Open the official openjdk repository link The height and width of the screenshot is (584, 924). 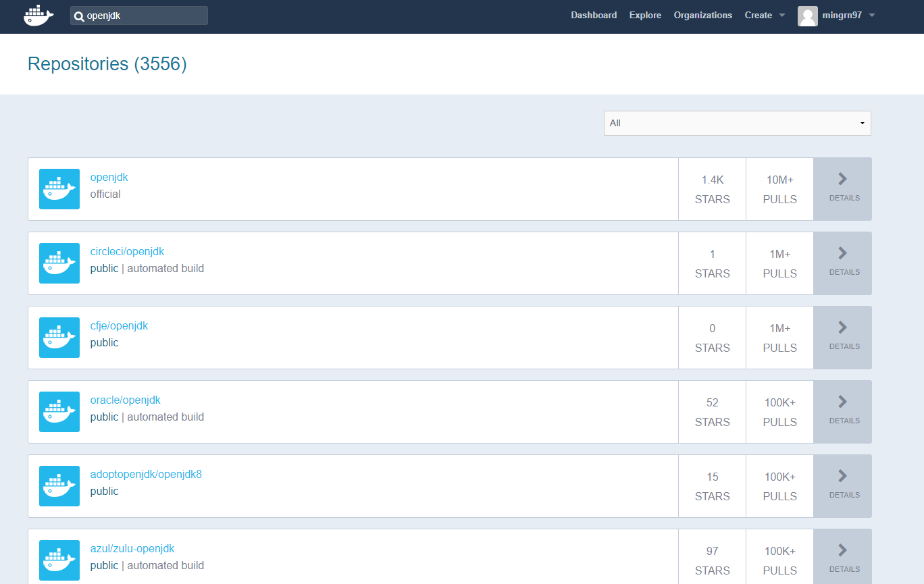coord(109,178)
